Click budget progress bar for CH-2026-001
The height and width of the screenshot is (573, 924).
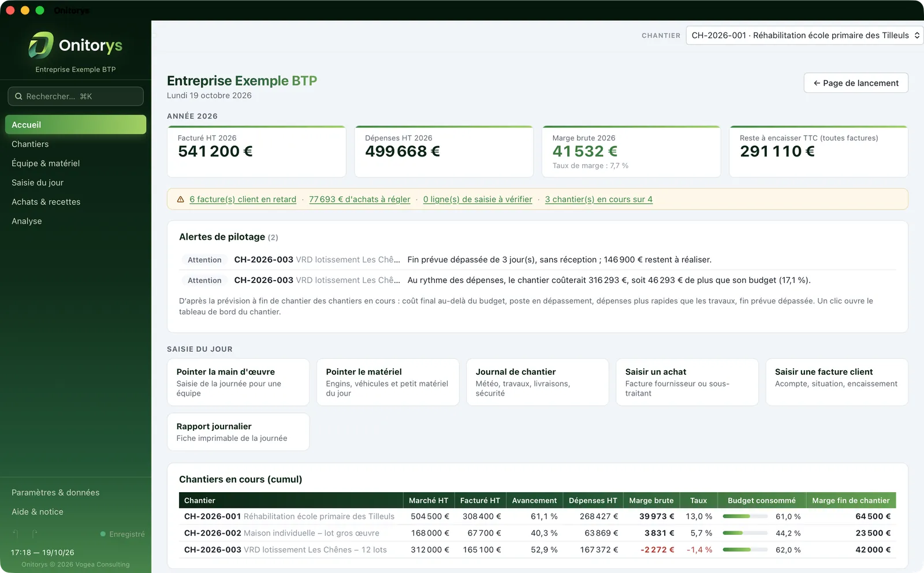(x=745, y=516)
